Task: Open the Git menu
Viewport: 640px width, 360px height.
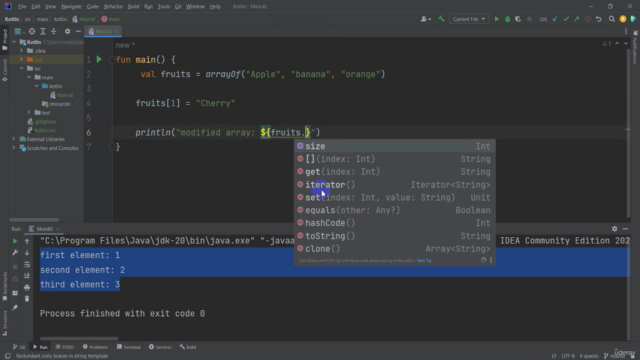Action: point(178,7)
